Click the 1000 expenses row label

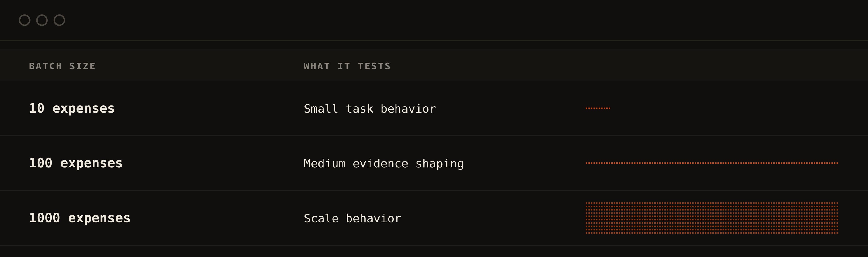point(80,218)
